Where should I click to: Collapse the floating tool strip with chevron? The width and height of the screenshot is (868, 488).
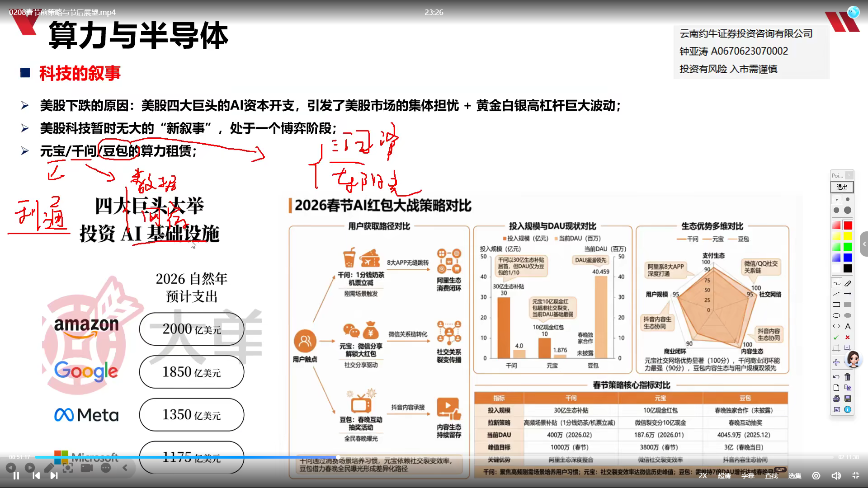click(125, 468)
